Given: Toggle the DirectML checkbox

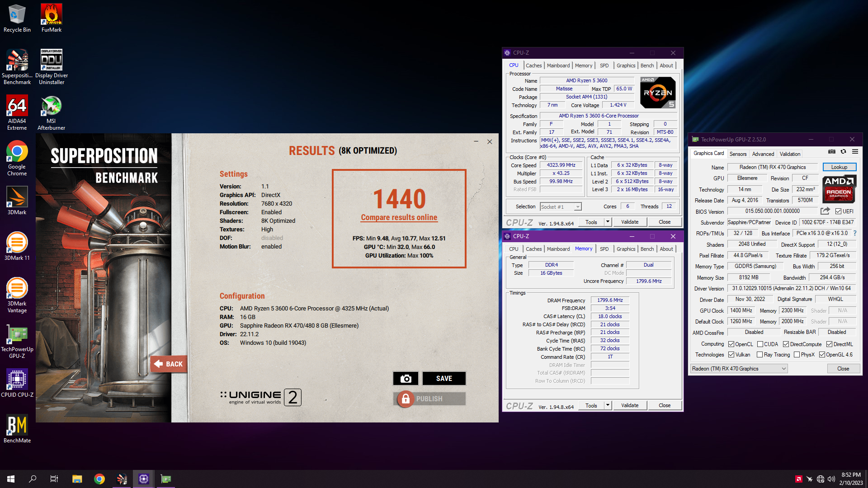Looking at the screenshot, I should (x=829, y=344).
